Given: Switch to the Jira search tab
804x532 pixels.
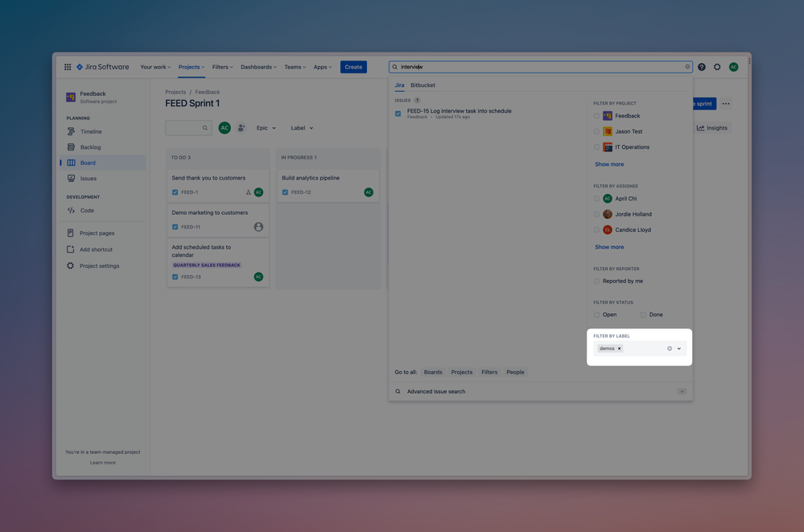Looking at the screenshot, I should [399, 85].
